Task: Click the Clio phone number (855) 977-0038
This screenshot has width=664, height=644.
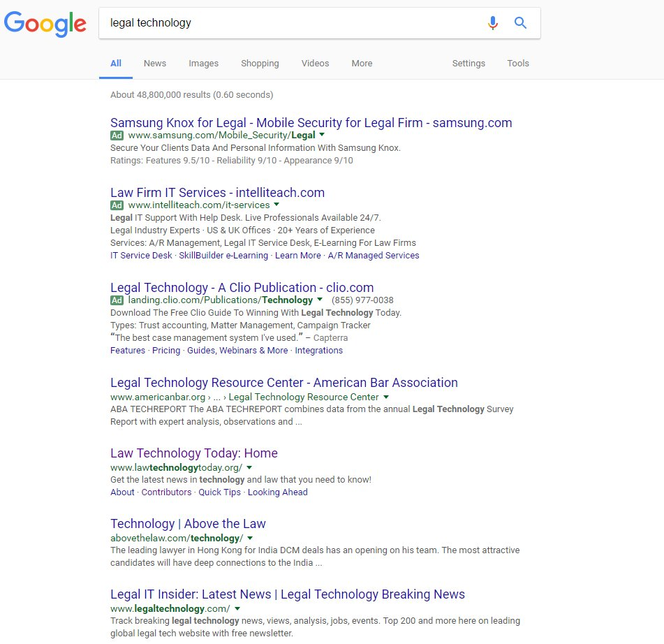Action: [x=362, y=300]
